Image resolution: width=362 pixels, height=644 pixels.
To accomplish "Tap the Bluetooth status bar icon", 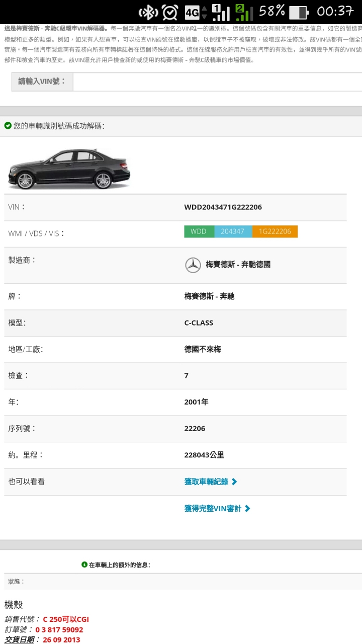I will (148, 12).
